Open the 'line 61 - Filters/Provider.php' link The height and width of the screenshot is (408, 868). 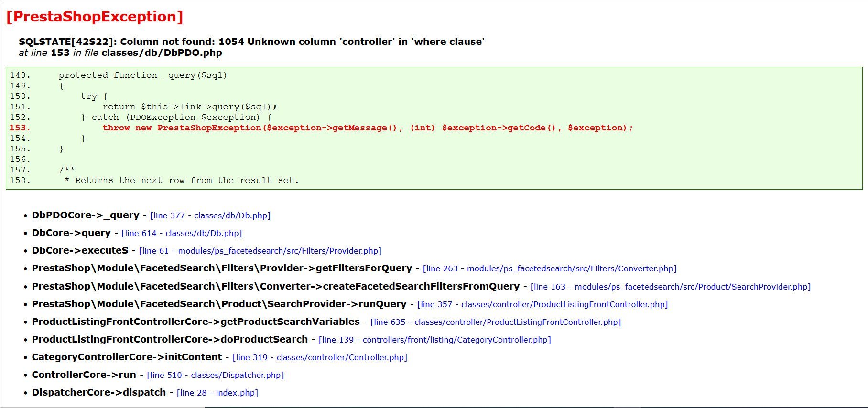click(260, 251)
